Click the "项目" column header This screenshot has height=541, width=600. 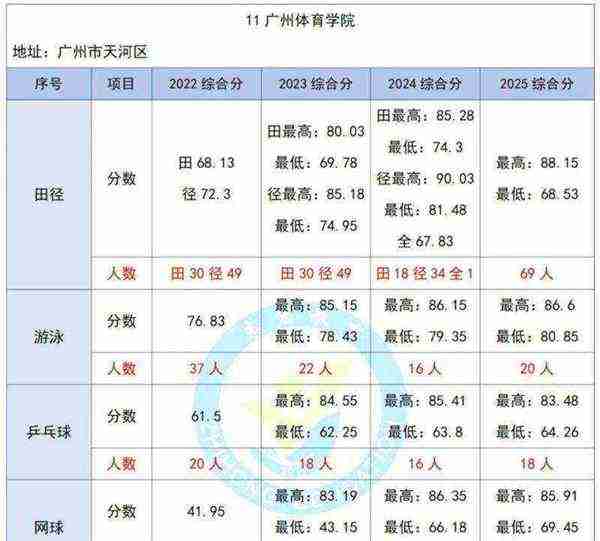121,83
